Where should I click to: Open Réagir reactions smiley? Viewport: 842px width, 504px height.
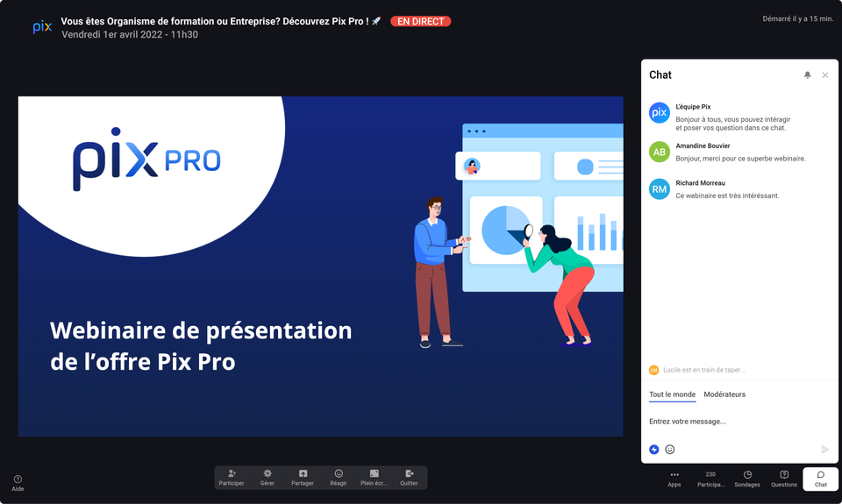pos(339,478)
